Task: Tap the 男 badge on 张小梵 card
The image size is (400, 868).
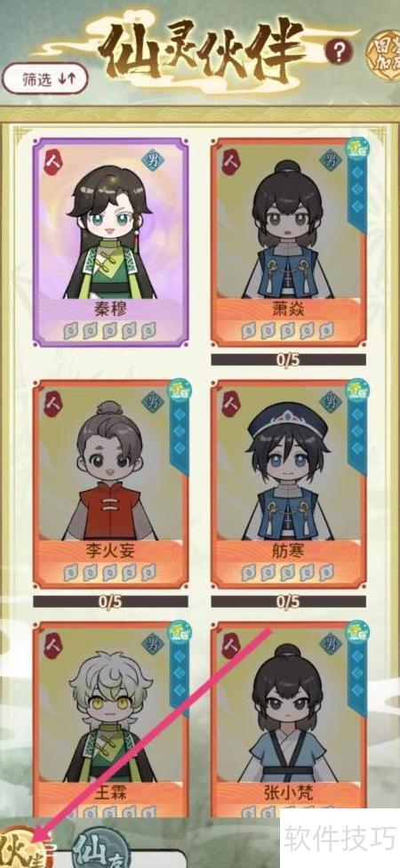Action: click(x=331, y=644)
